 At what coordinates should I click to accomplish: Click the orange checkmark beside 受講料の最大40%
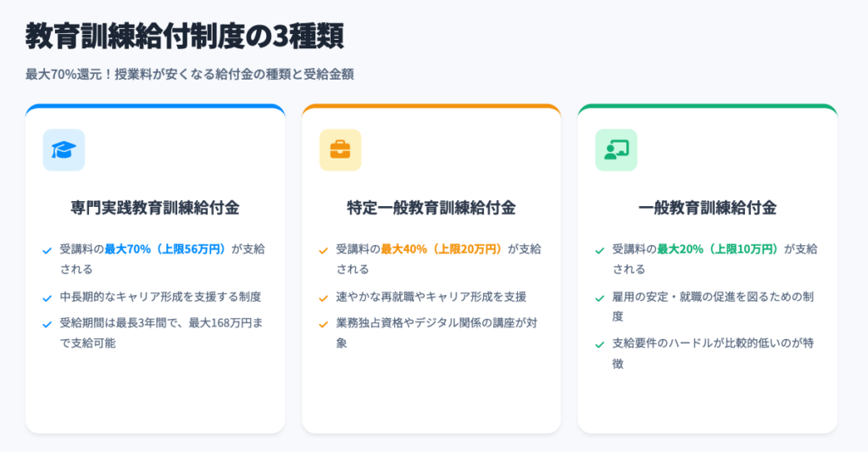pyautogui.click(x=324, y=250)
